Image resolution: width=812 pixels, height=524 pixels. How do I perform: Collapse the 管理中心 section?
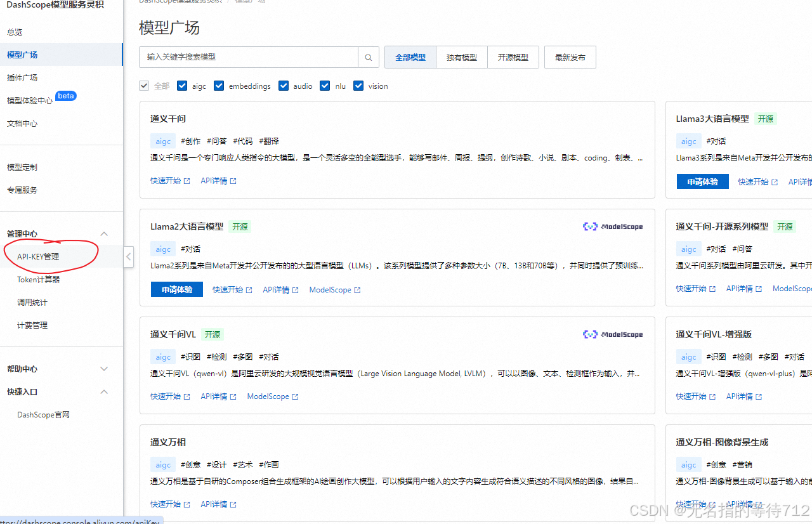tap(105, 234)
